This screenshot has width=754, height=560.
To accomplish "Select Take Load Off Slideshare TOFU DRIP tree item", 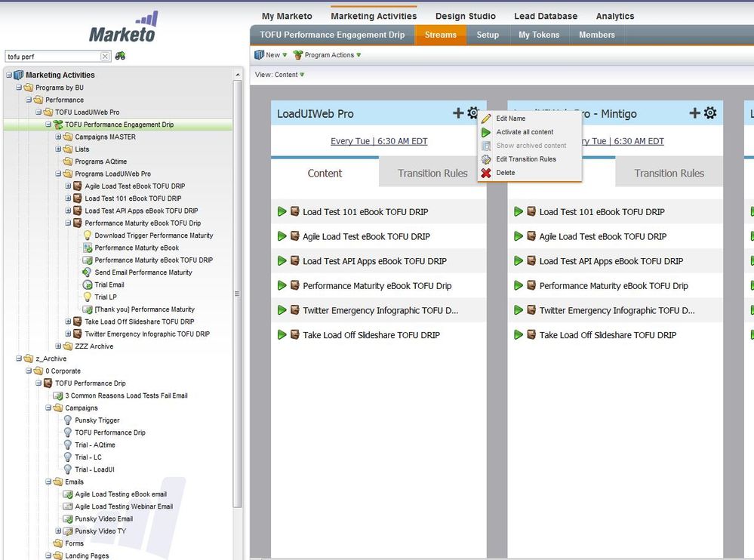I will (140, 322).
